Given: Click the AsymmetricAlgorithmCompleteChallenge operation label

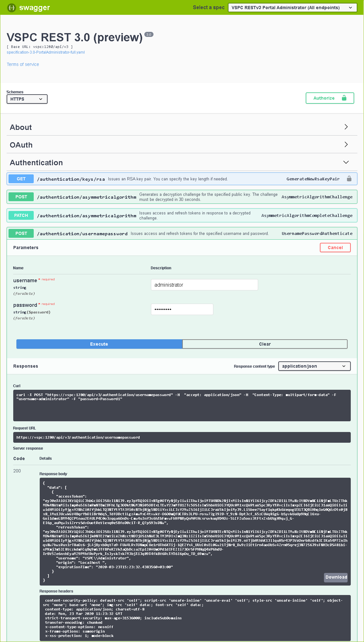Looking at the screenshot, I should tap(307, 215).
